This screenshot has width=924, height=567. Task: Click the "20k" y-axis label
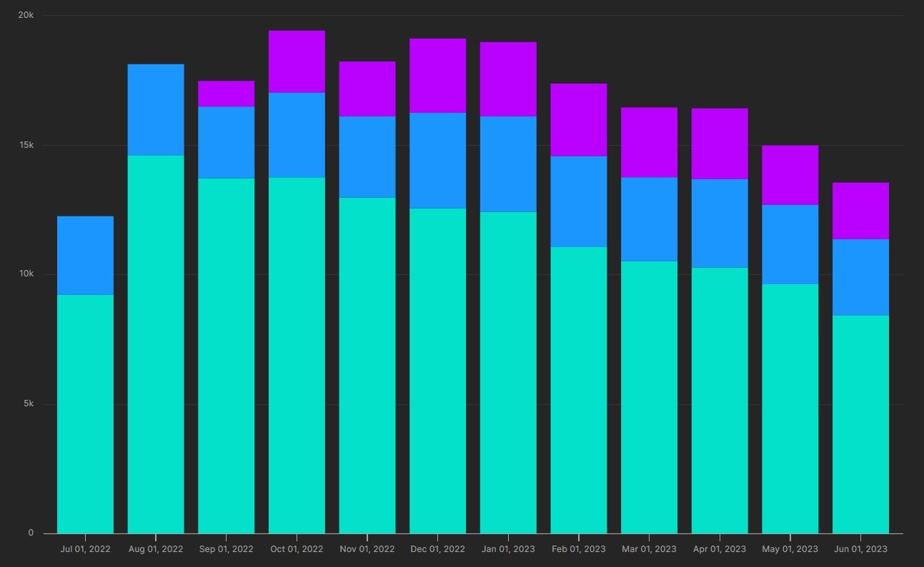pyautogui.click(x=25, y=15)
